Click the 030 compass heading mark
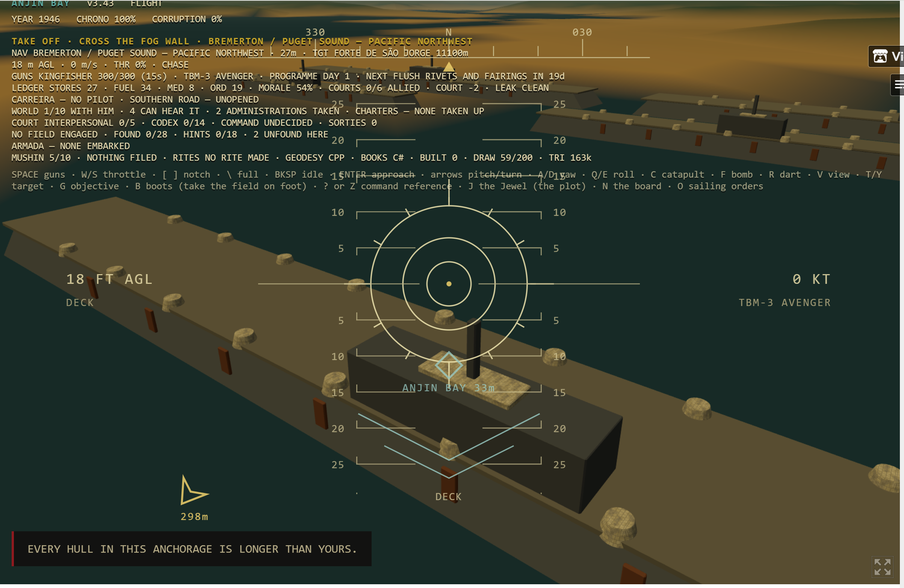Image resolution: width=904 pixels, height=588 pixels. (x=582, y=32)
